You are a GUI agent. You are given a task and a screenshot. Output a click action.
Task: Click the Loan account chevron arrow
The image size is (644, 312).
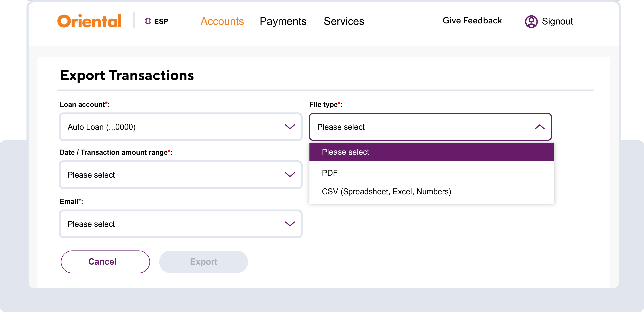pos(290,127)
